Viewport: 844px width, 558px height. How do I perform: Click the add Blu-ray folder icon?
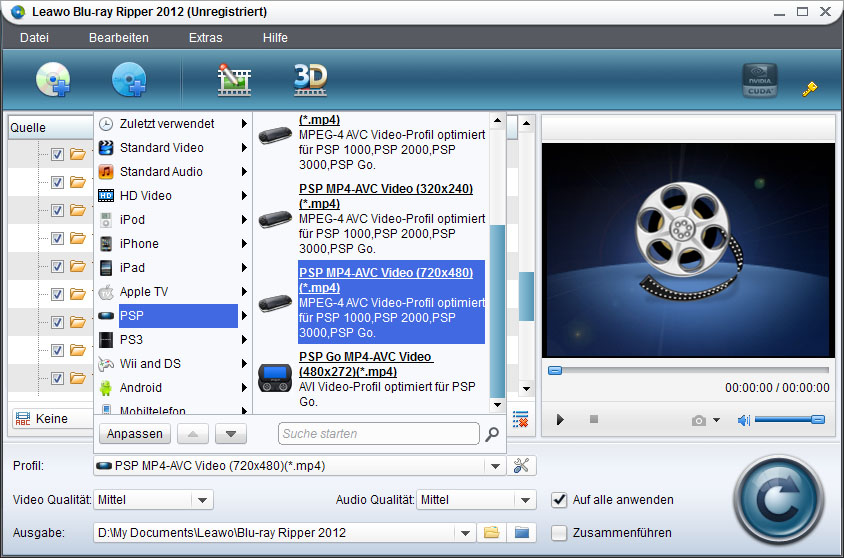(129, 80)
